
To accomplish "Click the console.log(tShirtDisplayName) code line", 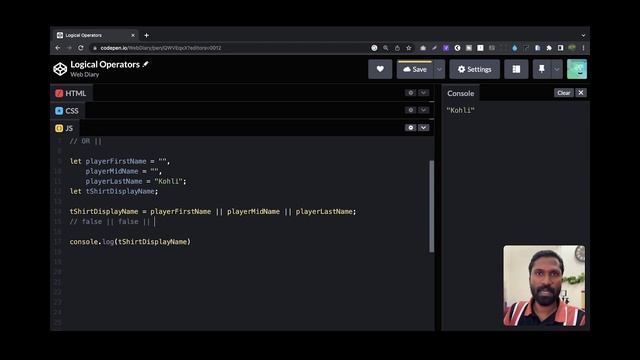I will coord(130,242).
